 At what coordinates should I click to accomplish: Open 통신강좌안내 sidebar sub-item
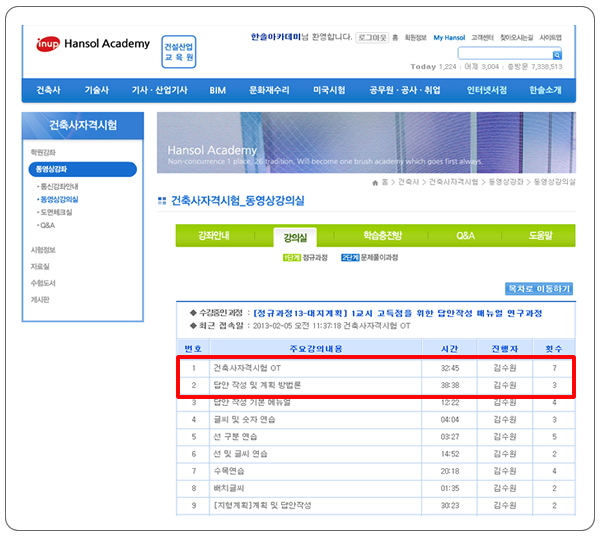pyautogui.click(x=59, y=187)
